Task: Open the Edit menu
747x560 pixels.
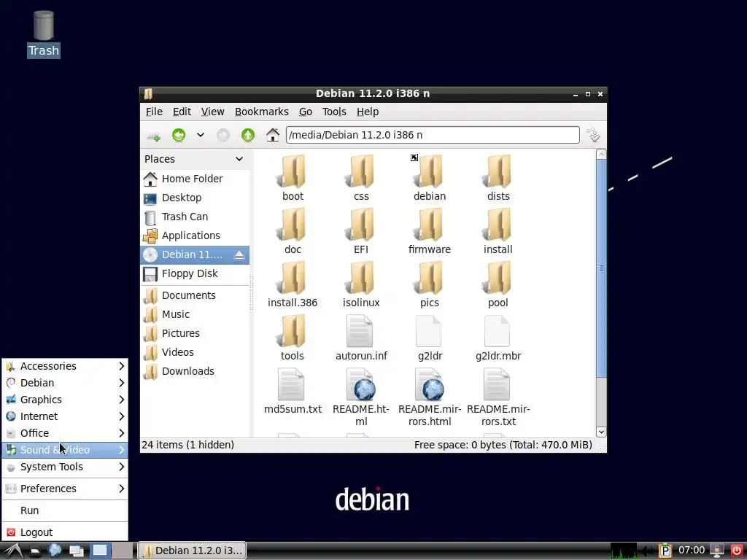Action: (x=182, y=112)
